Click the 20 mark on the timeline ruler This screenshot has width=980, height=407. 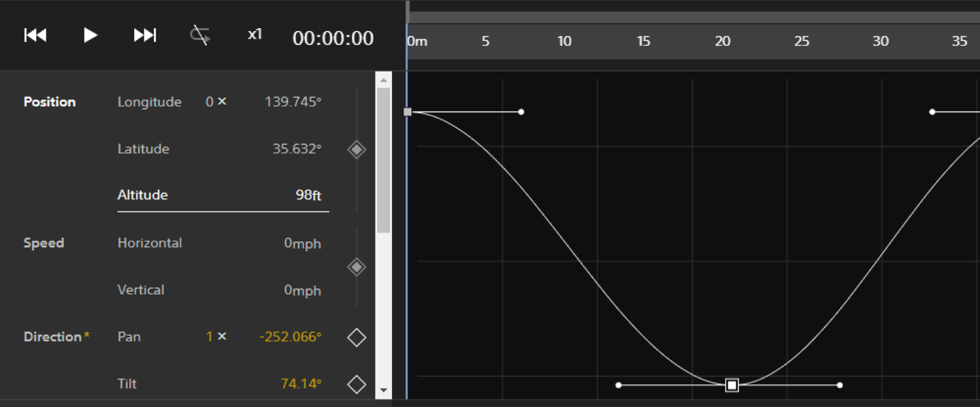[723, 41]
